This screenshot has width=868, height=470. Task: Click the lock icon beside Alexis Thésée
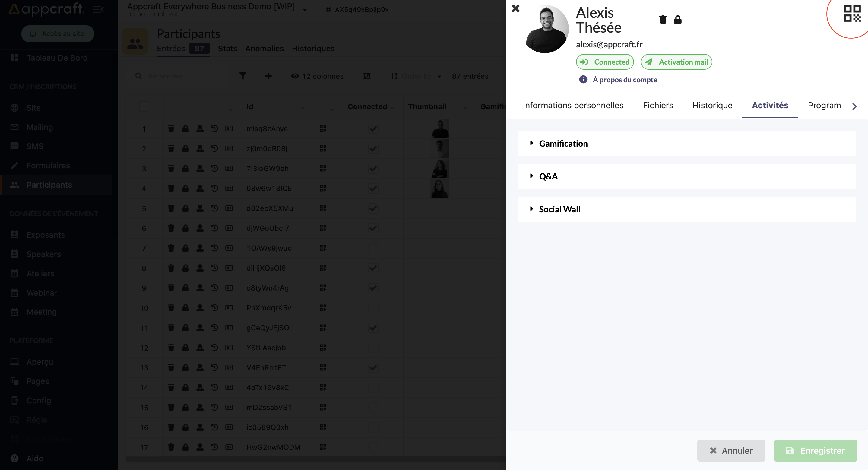678,20
